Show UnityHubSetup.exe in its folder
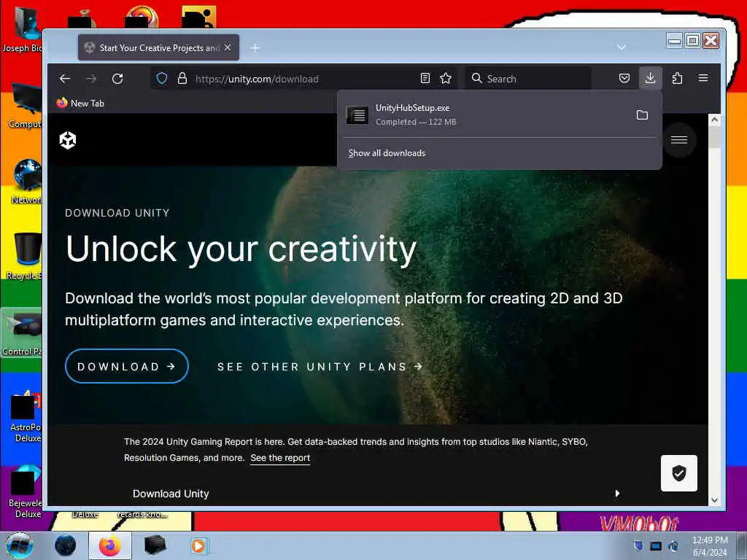Viewport: 747px width, 560px height. tap(642, 114)
